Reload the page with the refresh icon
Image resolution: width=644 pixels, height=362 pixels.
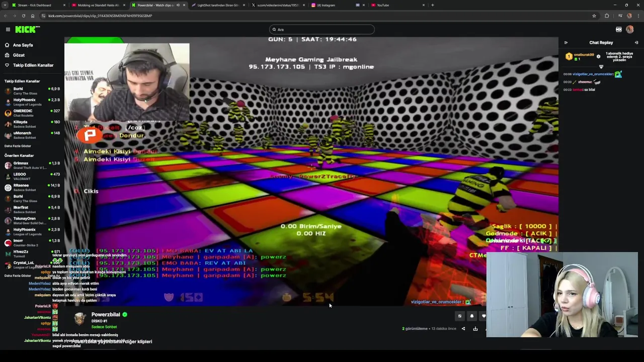point(24,16)
